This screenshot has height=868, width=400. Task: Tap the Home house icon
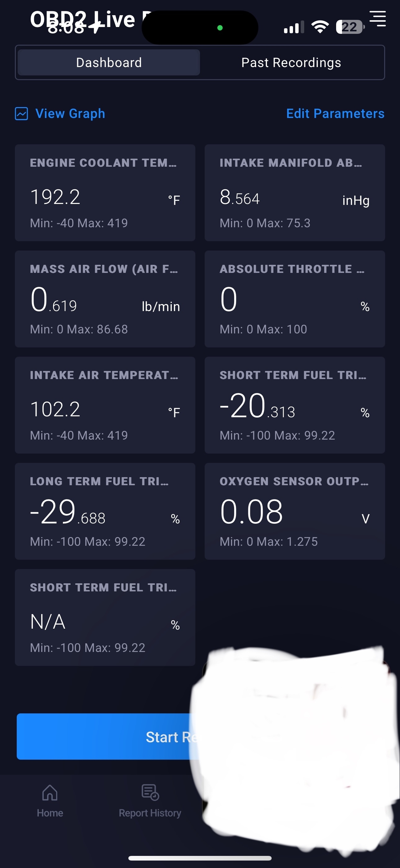tap(50, 793)
